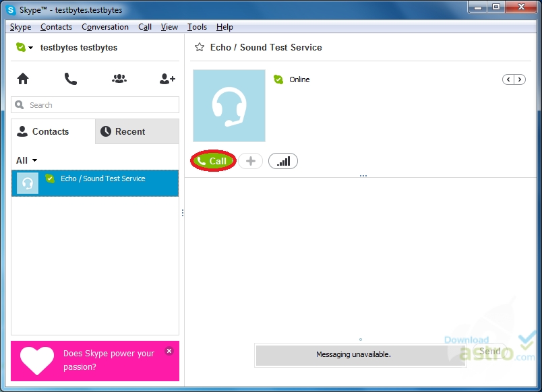This screenshot has height=392, width=542.
Task: Click the previous arrow in profile pane
Action: click(508, 79)
